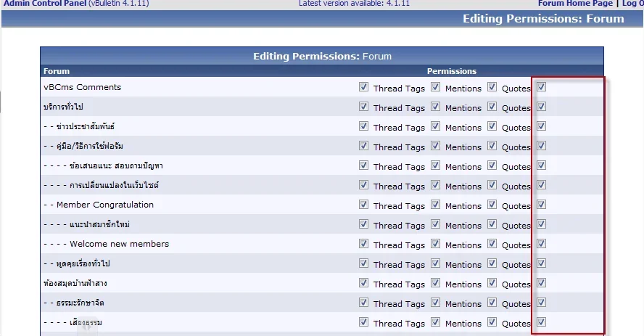This screenshot has width=644, height=336.
Task: Click the 'Forum' column header
Action: (x=57, y=71)
